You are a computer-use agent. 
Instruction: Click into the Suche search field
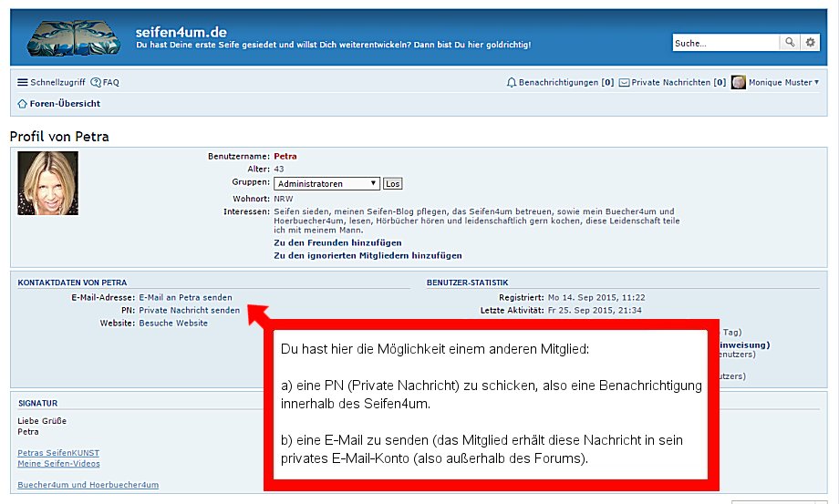(726, 43)
